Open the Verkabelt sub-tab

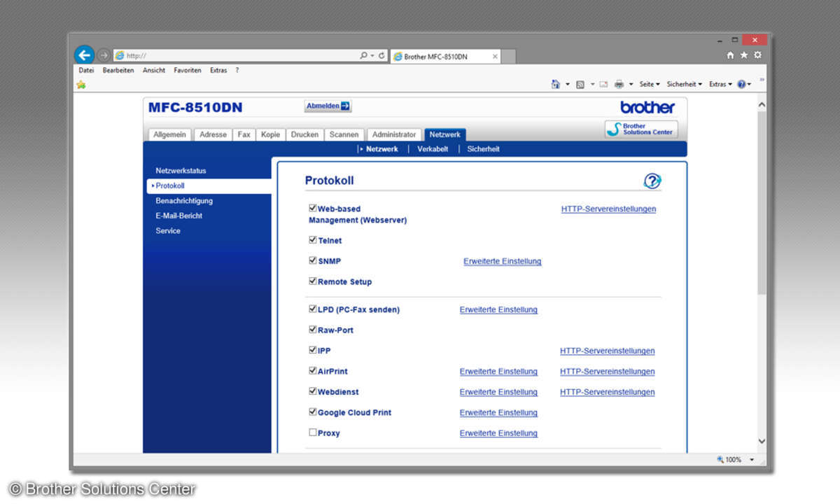[433, 149]
